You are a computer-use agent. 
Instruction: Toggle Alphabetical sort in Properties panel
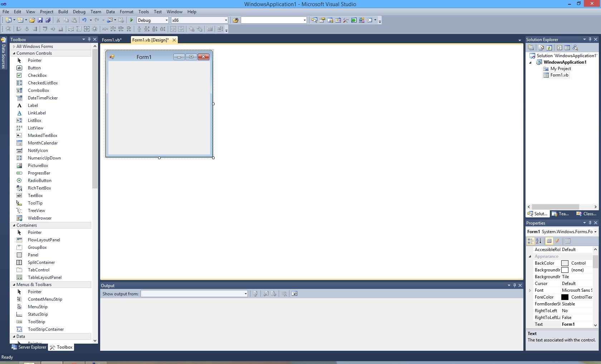pyautogui.click(x=538, y=241)
